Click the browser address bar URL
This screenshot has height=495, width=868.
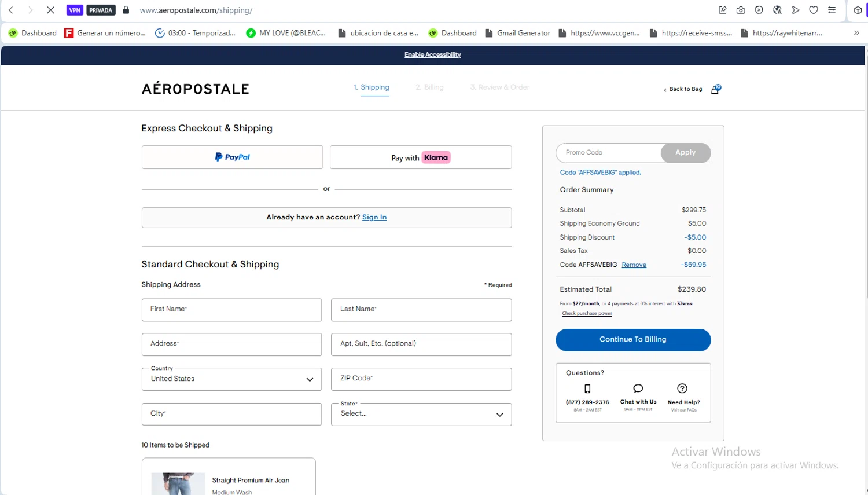[196, 10]
